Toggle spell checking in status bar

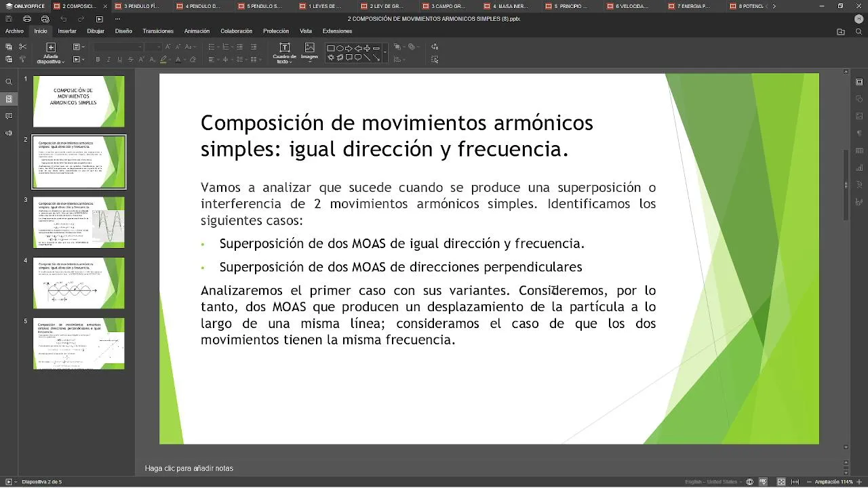click(x=763, y=482)
